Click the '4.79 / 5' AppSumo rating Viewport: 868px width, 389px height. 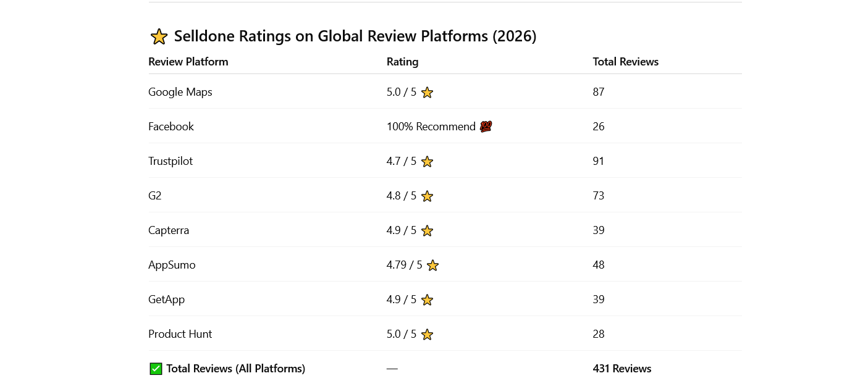[405, 265]
